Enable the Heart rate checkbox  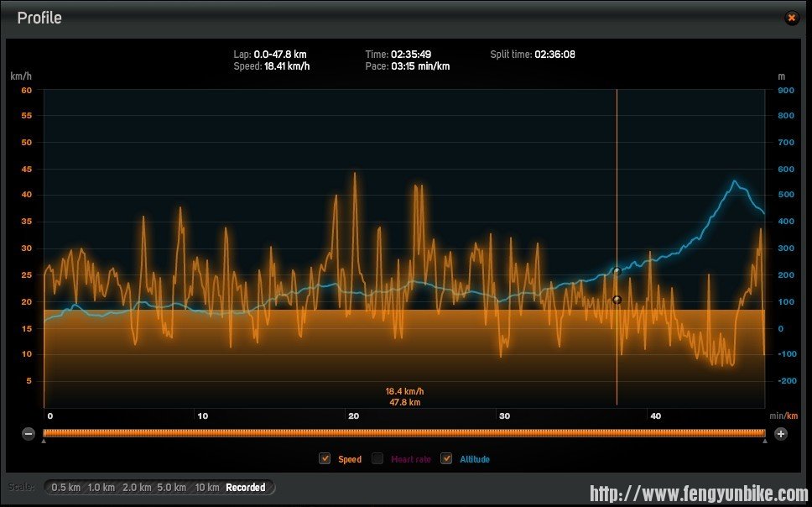[x=377, y=458]
